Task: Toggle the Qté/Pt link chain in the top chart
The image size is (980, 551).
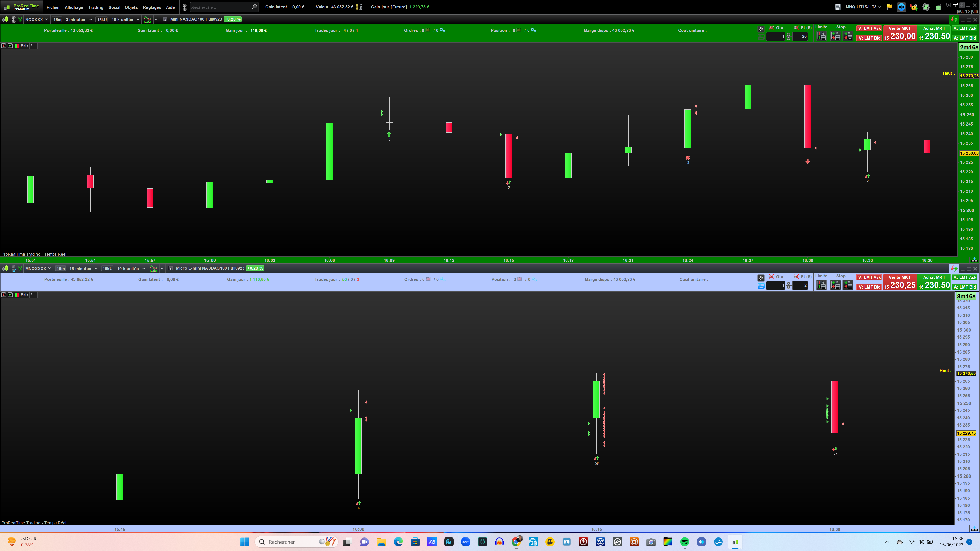Action: 789,36
